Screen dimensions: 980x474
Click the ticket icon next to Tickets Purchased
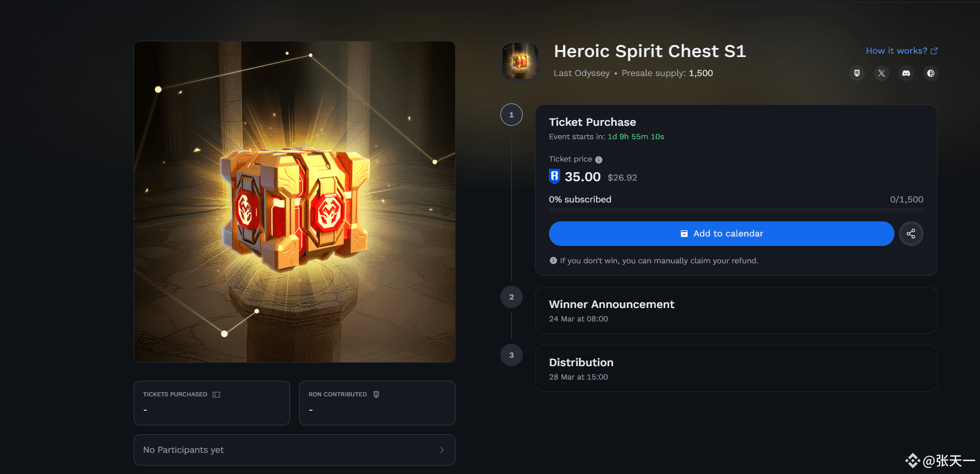[216, 395]
